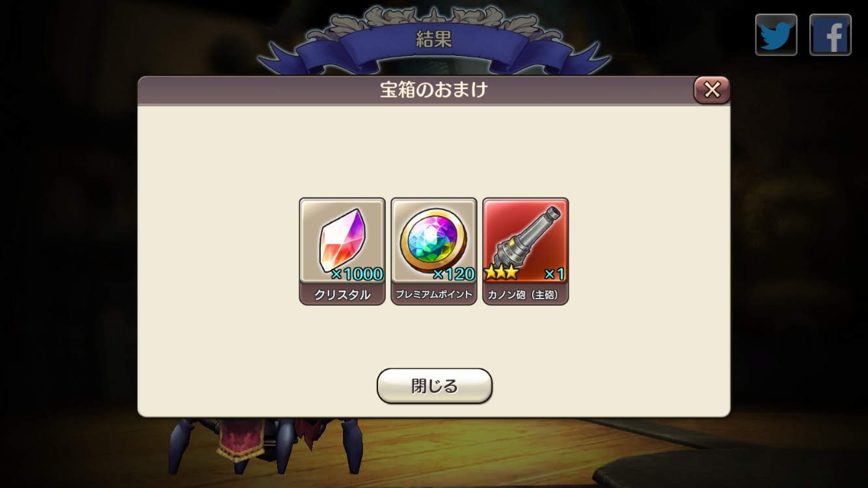The image size is (868, 488).
Task: Tap the rainbow premium point gem
Action: click(433, 241)
